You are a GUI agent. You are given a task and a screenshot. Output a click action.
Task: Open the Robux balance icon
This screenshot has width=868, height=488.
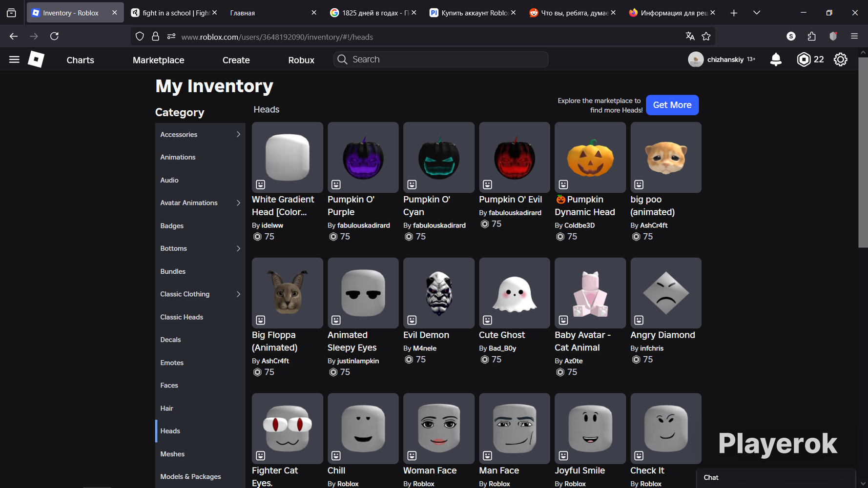[804, 60]
